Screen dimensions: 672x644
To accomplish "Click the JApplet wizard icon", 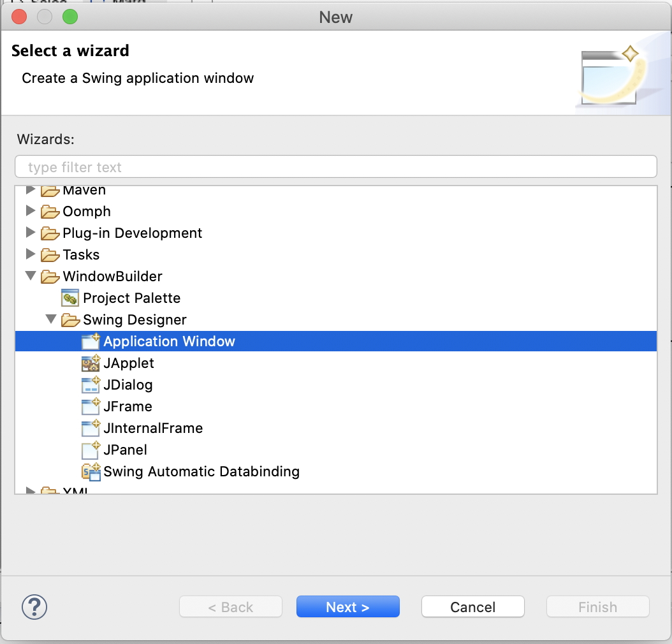I will click(x=91, y=363).
